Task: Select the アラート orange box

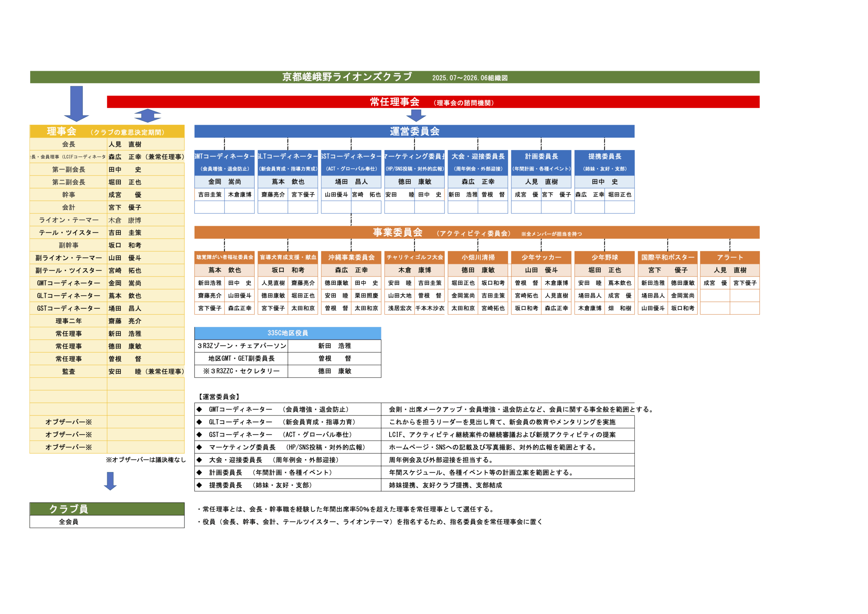Action: coord(730,257)
